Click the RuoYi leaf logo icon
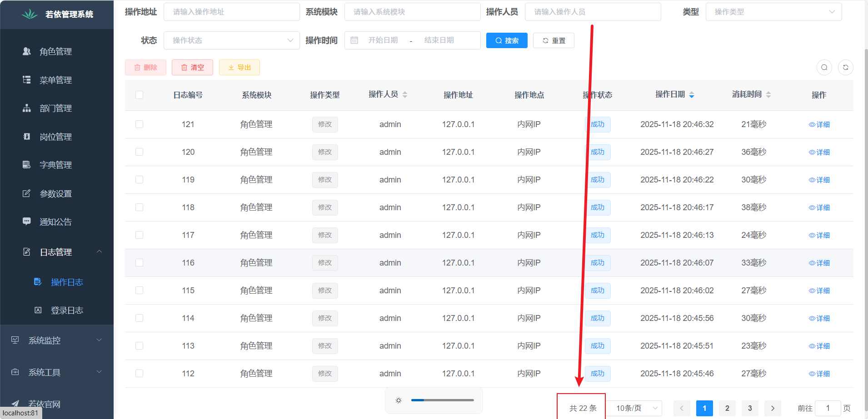Viewport: 868px width, 419px height. tap(30, 14)
